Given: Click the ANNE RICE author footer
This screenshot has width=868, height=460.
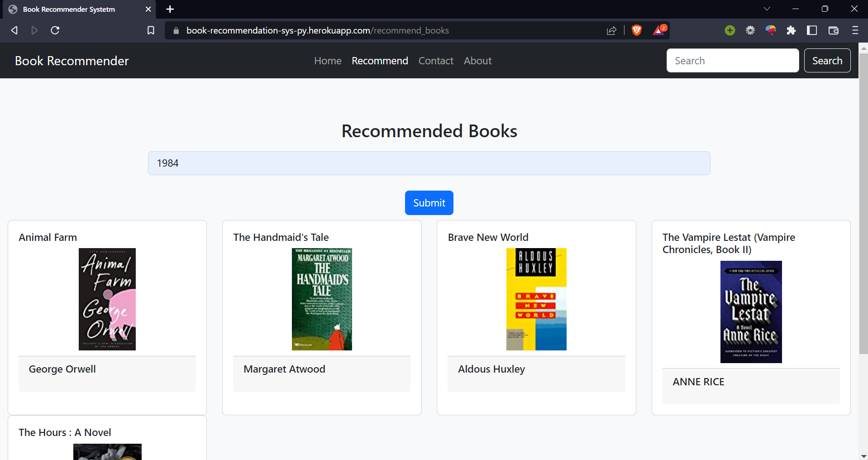Looking at the screenshot, I should point(751,386).
